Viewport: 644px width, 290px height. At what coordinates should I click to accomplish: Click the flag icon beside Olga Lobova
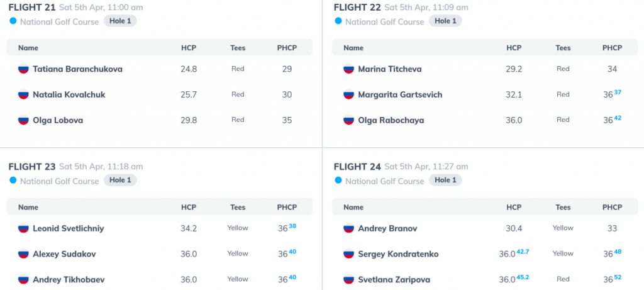pyautogui.click(x=23, y=120)
